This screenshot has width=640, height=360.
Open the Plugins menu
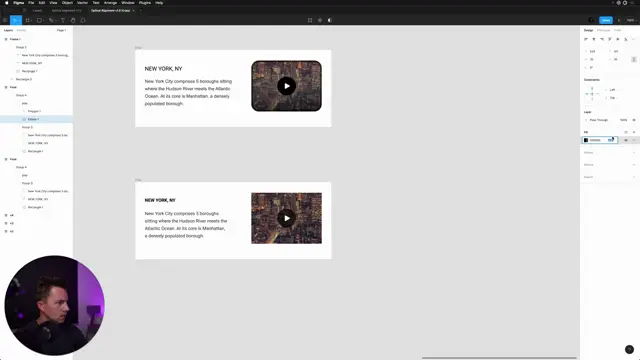[144, 3]
